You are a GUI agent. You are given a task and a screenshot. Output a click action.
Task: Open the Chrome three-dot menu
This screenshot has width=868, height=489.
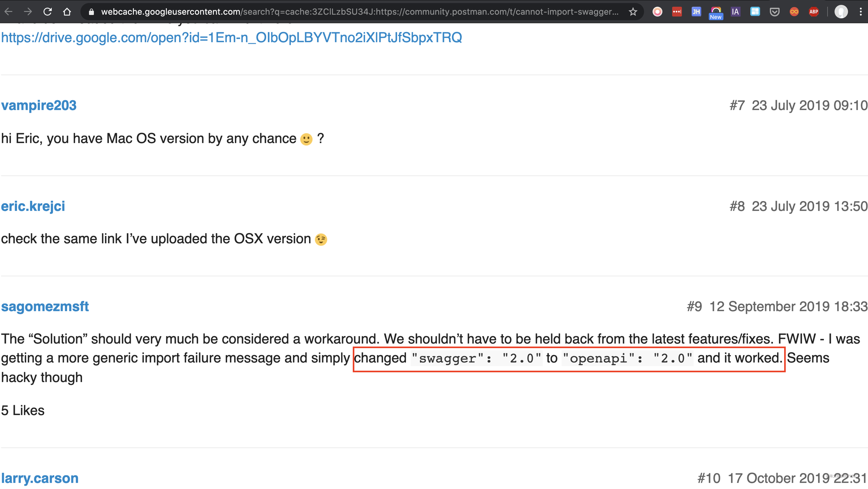click(860, 11)
